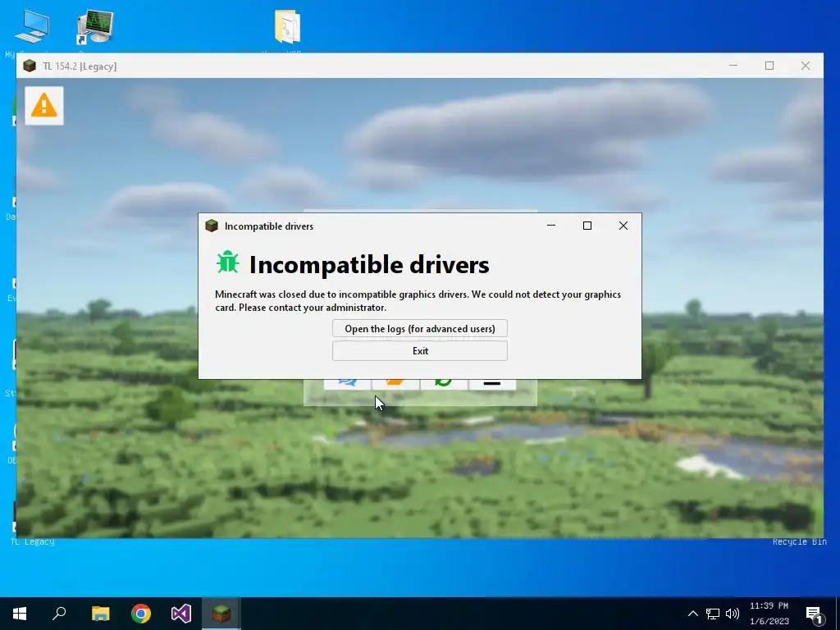Click the orange warning triangle icon
This screenshot has width=840, height=630.
tap(44, 106)
